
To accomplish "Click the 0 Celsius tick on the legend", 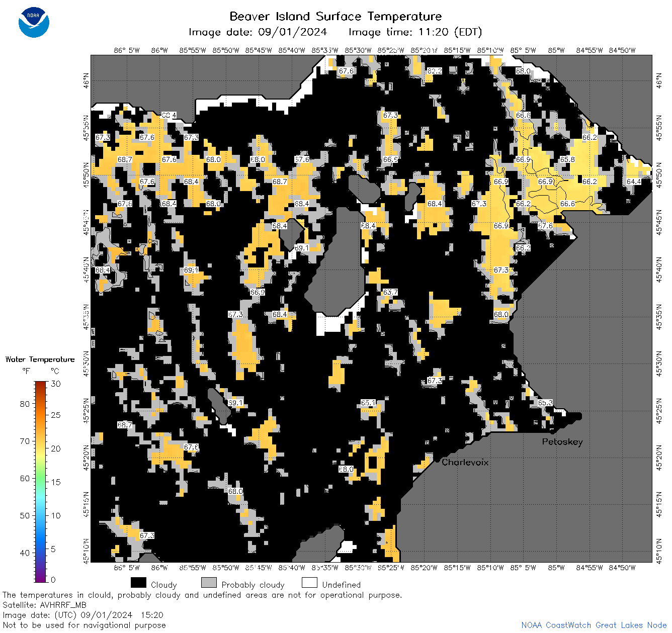I will [53, 579].
